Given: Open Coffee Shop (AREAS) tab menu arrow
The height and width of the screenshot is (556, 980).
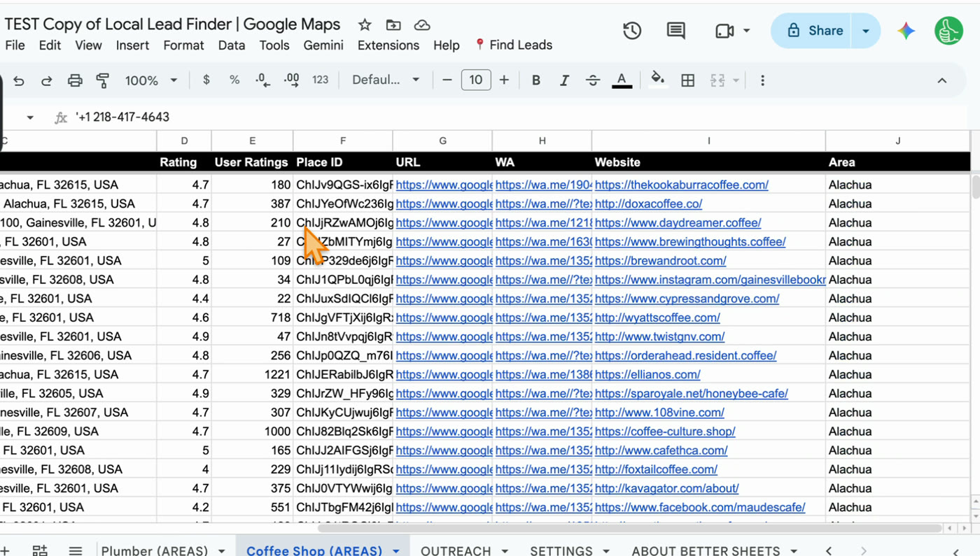Looking at the screenshot, I should point(395,551).
